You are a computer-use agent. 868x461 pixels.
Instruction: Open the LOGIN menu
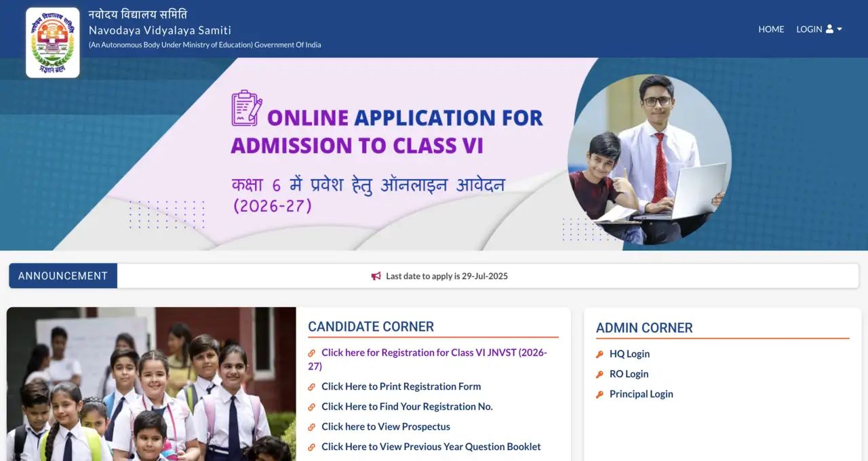819,29
